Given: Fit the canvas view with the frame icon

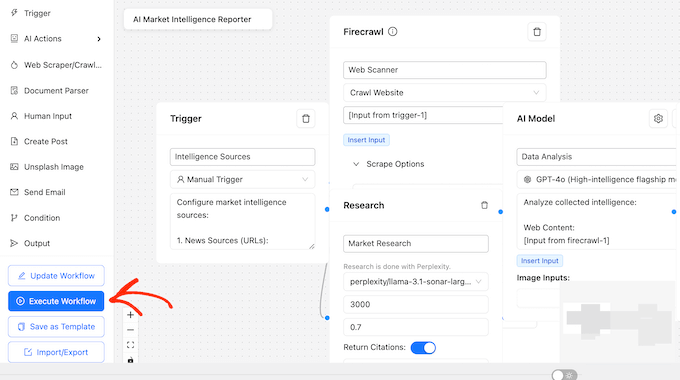Looking at the screenshot, I should pos(131,345).
